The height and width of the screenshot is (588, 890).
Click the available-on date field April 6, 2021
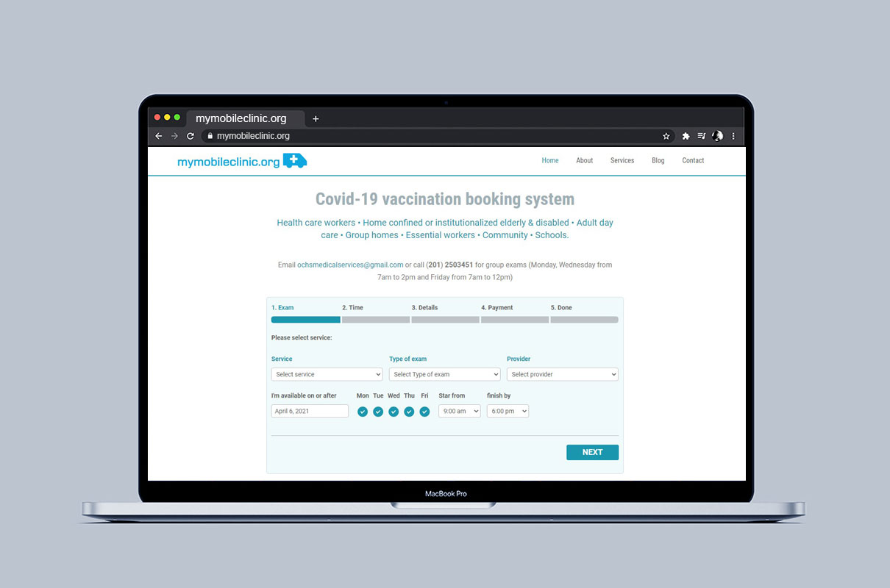click(x=310, y=411)
